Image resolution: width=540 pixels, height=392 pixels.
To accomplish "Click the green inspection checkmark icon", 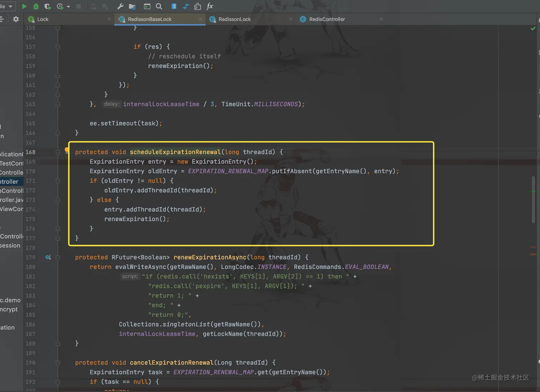I will click(533, 29).
